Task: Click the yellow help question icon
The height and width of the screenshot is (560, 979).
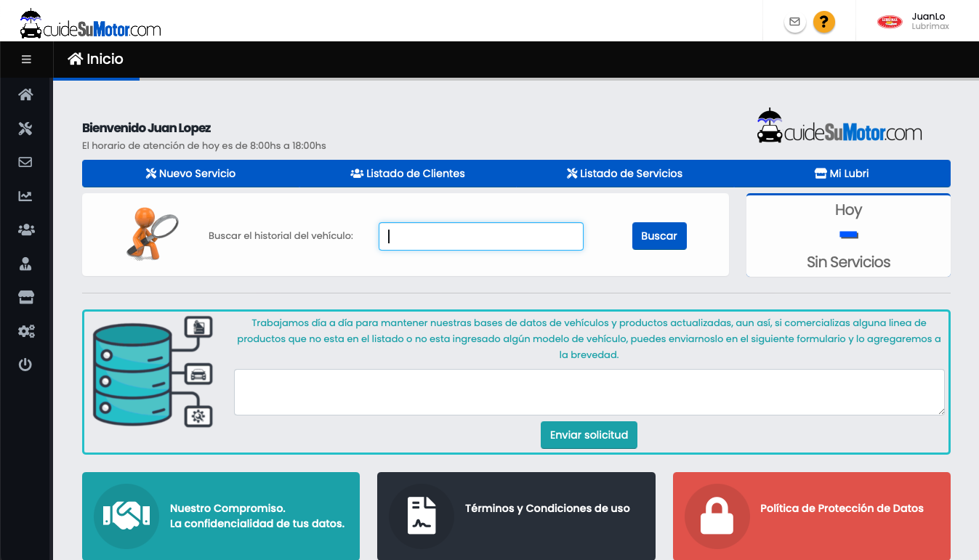Action: pyautogui.click(x=823, y=22)
